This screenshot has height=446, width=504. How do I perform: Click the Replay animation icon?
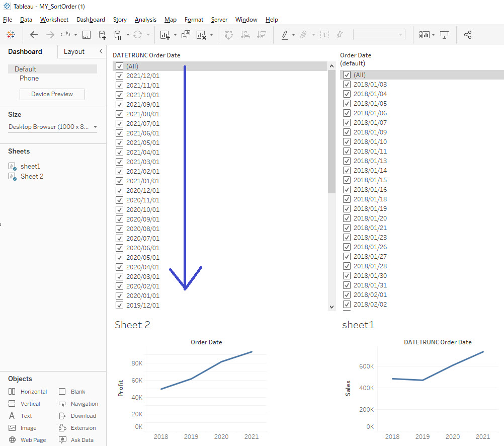(65, 34)
